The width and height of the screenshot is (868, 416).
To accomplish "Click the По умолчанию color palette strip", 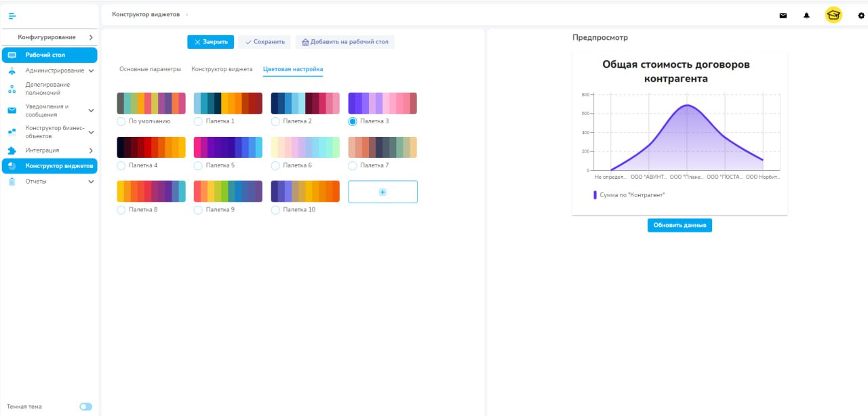I will (151, 103).
